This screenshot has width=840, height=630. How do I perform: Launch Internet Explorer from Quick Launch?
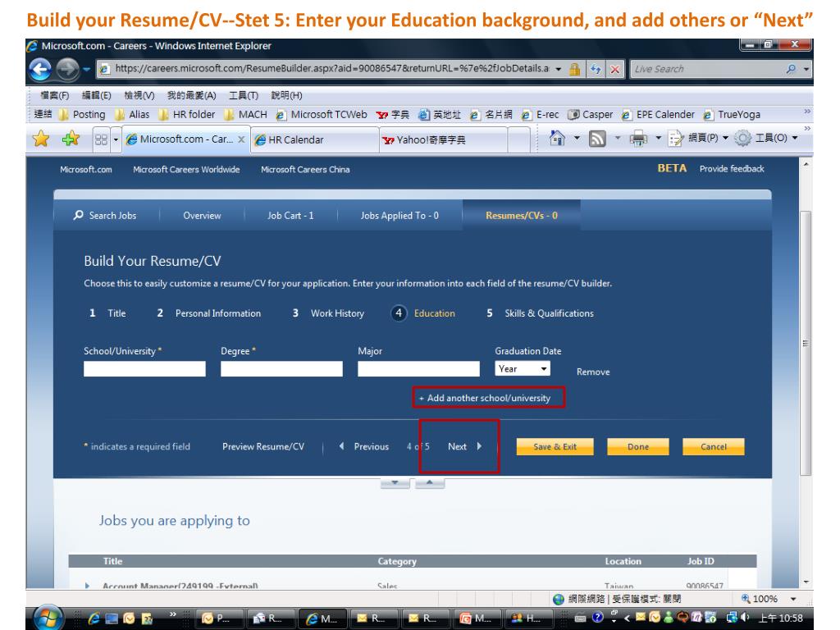pos(94,619)
